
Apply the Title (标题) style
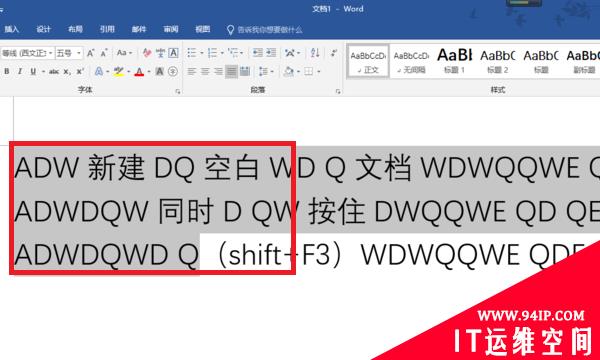click(x=541, y=61)
